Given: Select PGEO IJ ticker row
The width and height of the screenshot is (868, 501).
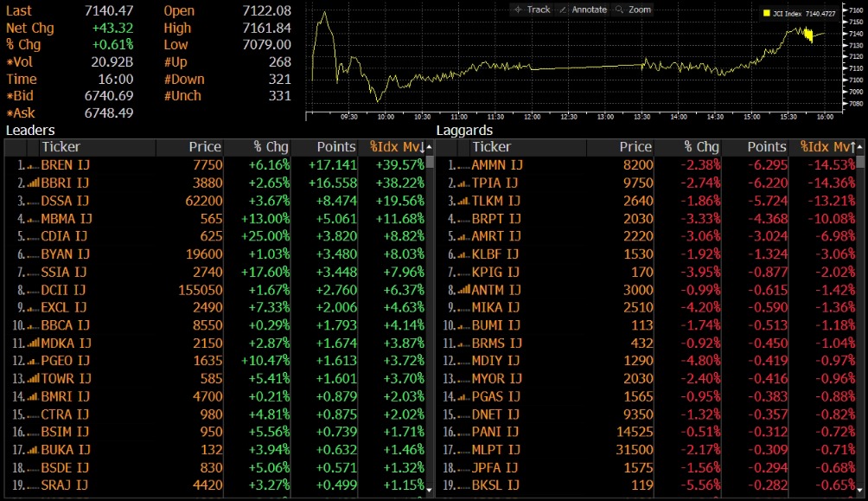Looking at the screenshot, I should click(x=216, y=361).
